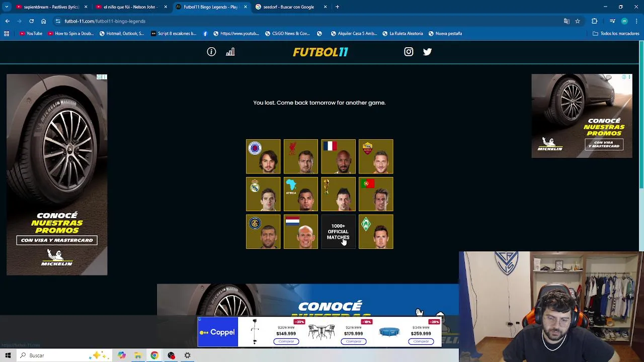The width and height of the screenshot is (644, 362).
Task: Open the browser home page
Action: coord(43,21)
